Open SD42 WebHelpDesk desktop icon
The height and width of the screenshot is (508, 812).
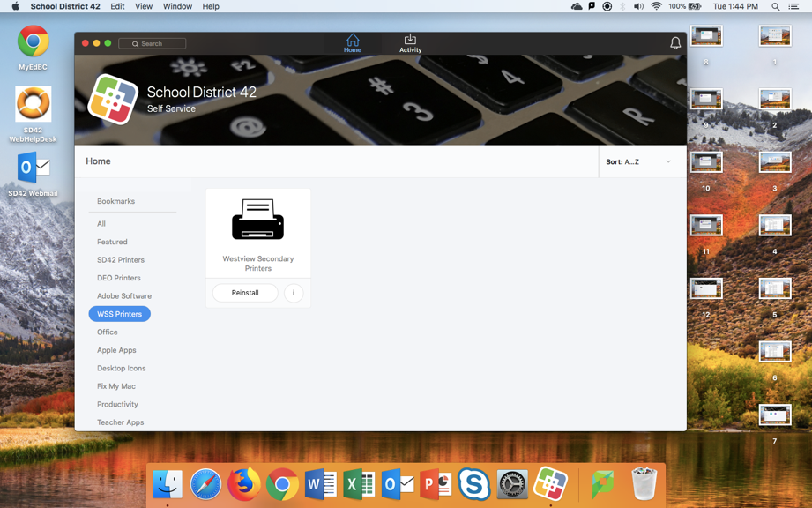tap(33, 105)
